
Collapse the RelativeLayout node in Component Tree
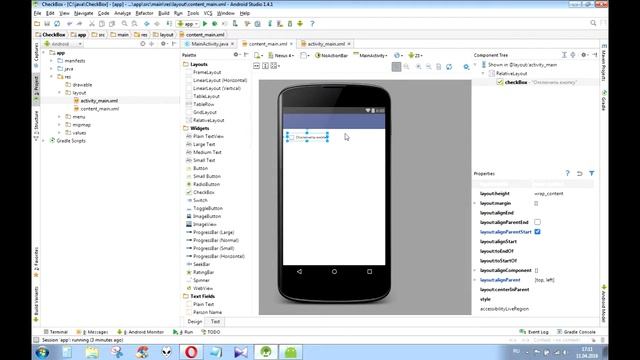tap(483, 74)
